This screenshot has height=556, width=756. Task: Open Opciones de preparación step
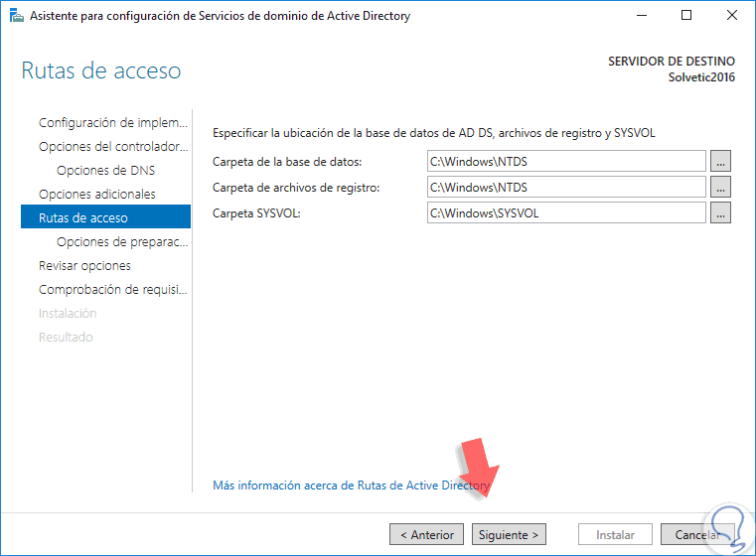point(122,242)
